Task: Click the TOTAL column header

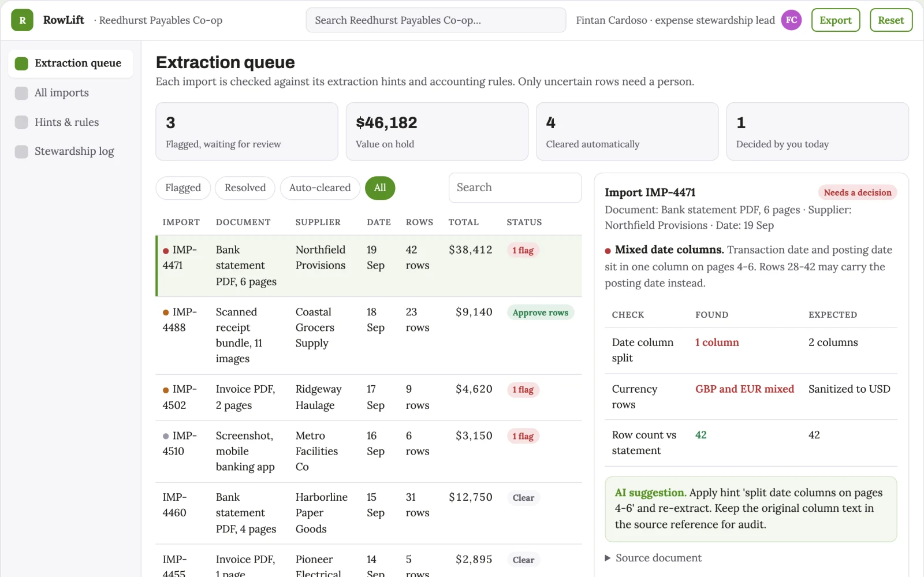Action: tap(464, 222)
